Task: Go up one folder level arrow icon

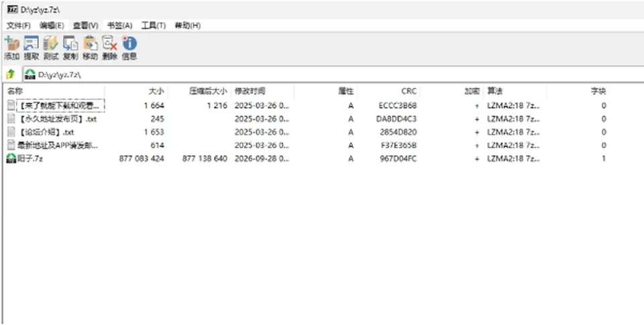Action: [11, 75]
